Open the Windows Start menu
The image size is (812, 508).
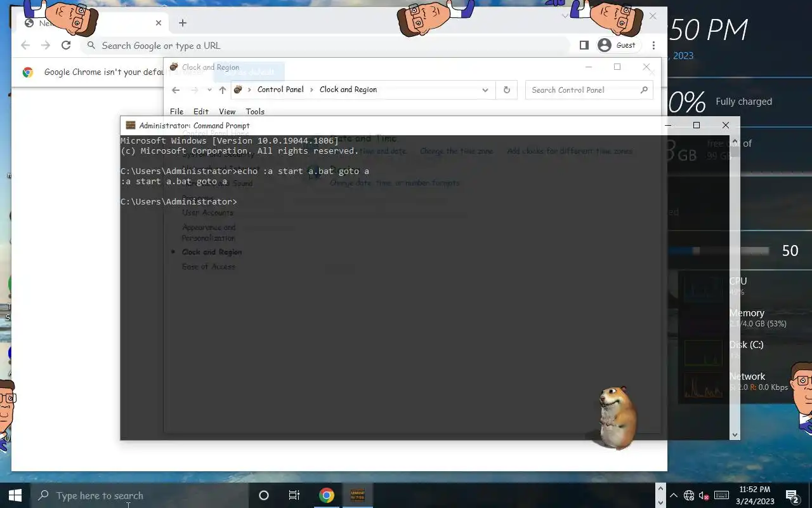point(15,495)
